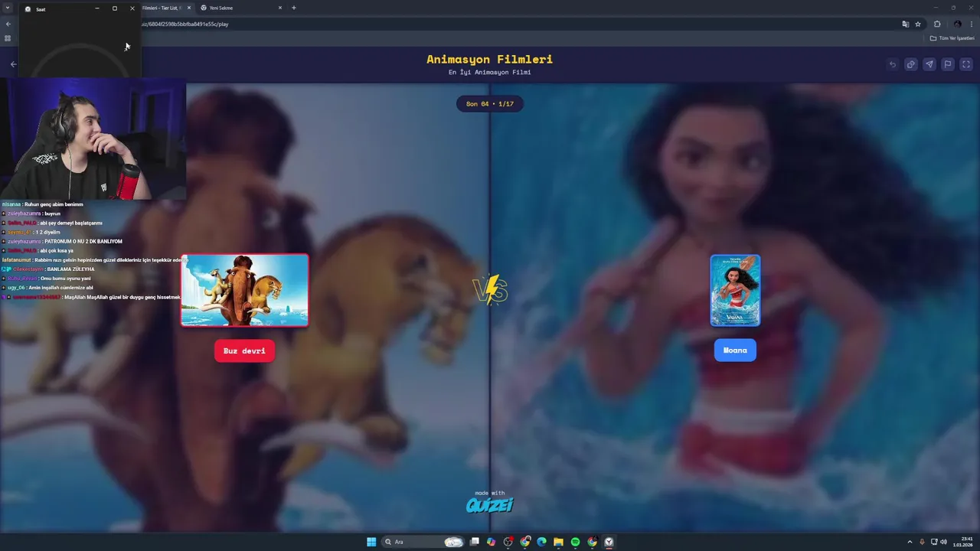The image size is (980, 551).
Task: Click the microphone tray icon
Action: point(923,542)
